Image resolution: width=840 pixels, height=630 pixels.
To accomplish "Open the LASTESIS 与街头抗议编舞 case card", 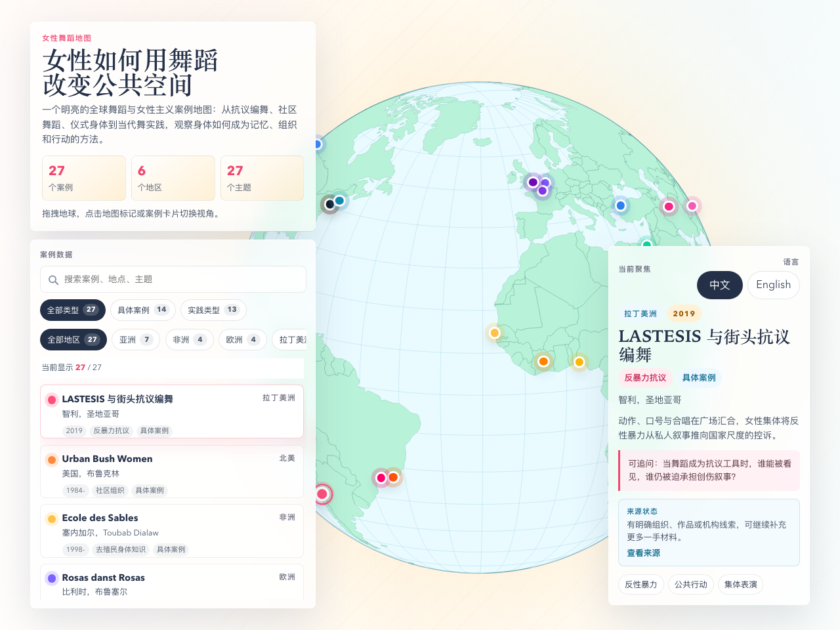I will (172, 411).
